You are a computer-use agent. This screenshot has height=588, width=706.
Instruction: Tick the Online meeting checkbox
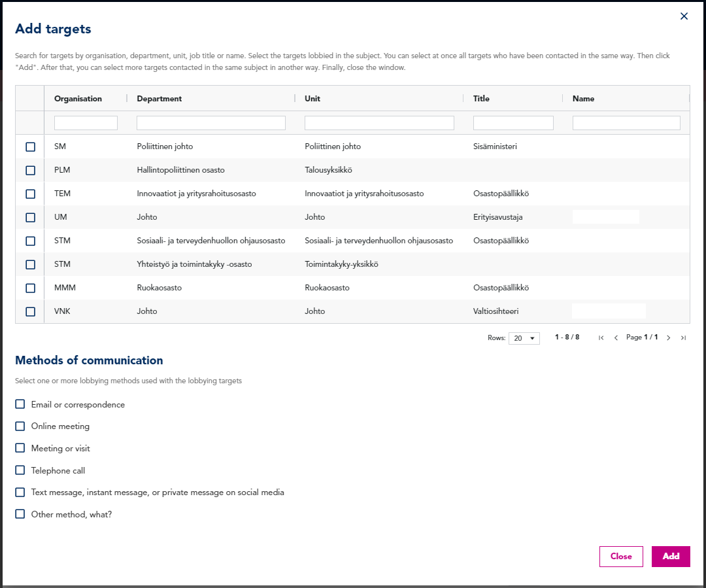[x=20, y=426]
